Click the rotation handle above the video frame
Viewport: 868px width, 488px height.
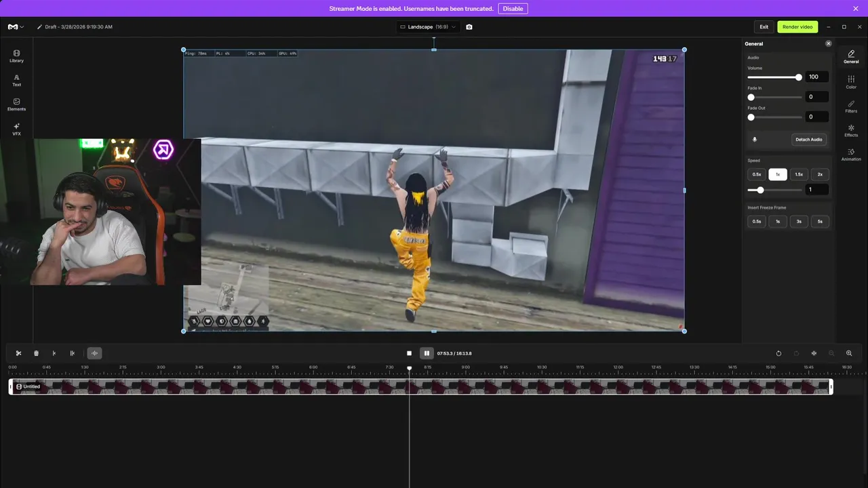pos(434,39)
